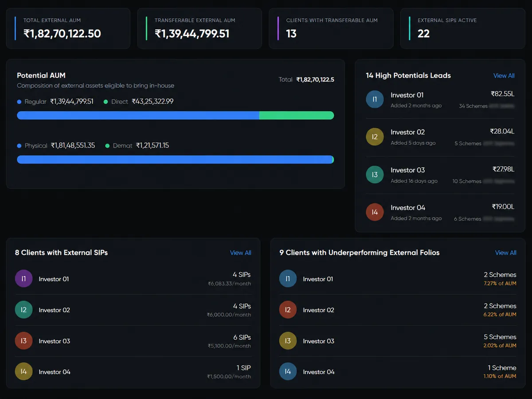532x399 pixels.
Task: Click the ₹19.00L lead amount
Action: click(503, 207)
